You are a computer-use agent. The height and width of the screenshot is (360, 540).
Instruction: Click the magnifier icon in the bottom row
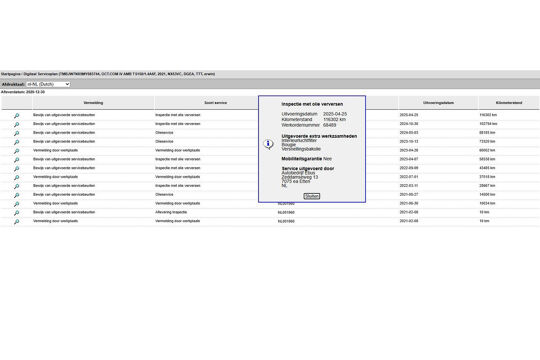pos(16,222)
